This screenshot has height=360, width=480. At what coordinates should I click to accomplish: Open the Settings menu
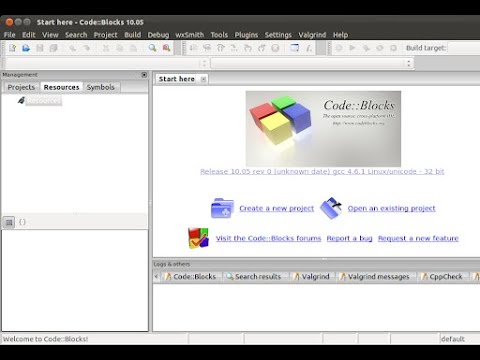(278, 35)
